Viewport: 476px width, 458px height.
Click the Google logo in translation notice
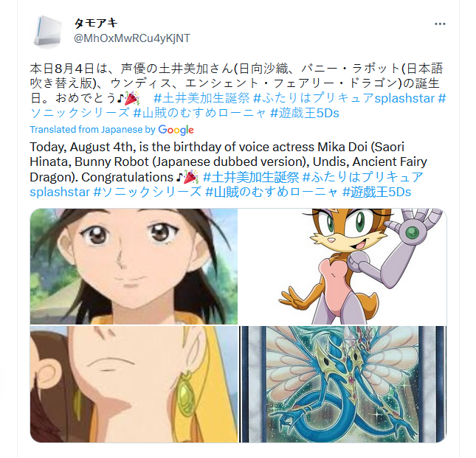tap(176, 130)
